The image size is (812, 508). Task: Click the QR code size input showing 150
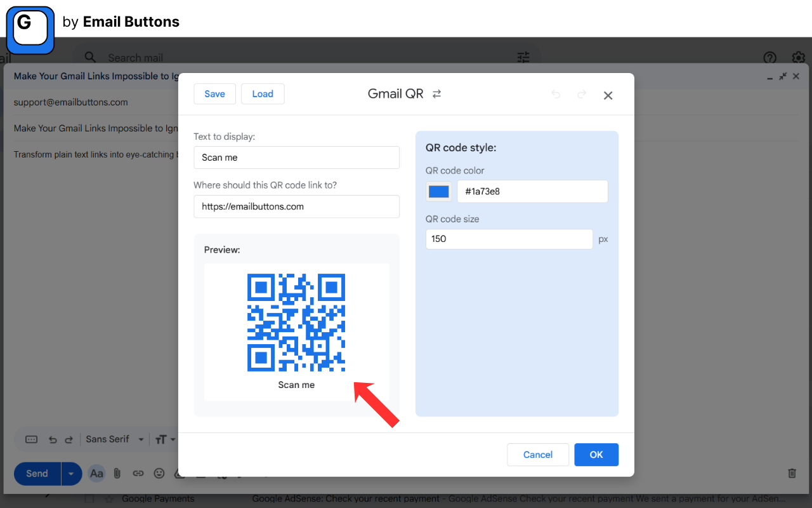[x=509, y=239]
